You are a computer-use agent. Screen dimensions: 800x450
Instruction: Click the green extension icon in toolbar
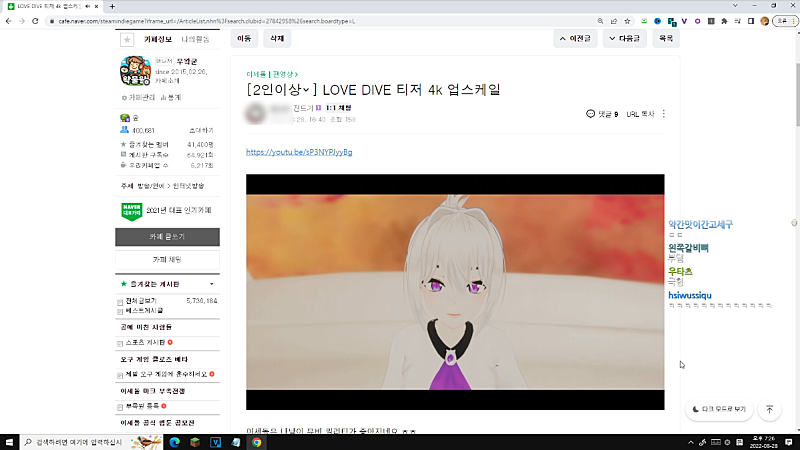click(644, 21)
